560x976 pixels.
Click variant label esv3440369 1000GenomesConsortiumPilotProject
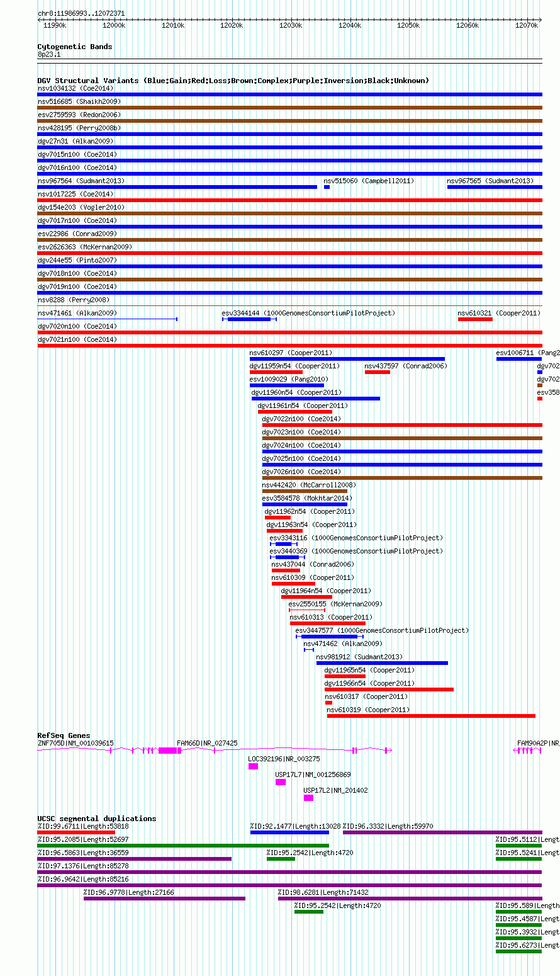click(356, 551)
